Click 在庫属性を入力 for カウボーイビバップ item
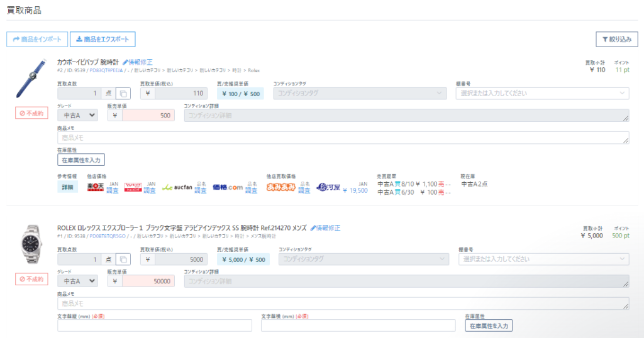The image size is (644, 338). [81, 160]
